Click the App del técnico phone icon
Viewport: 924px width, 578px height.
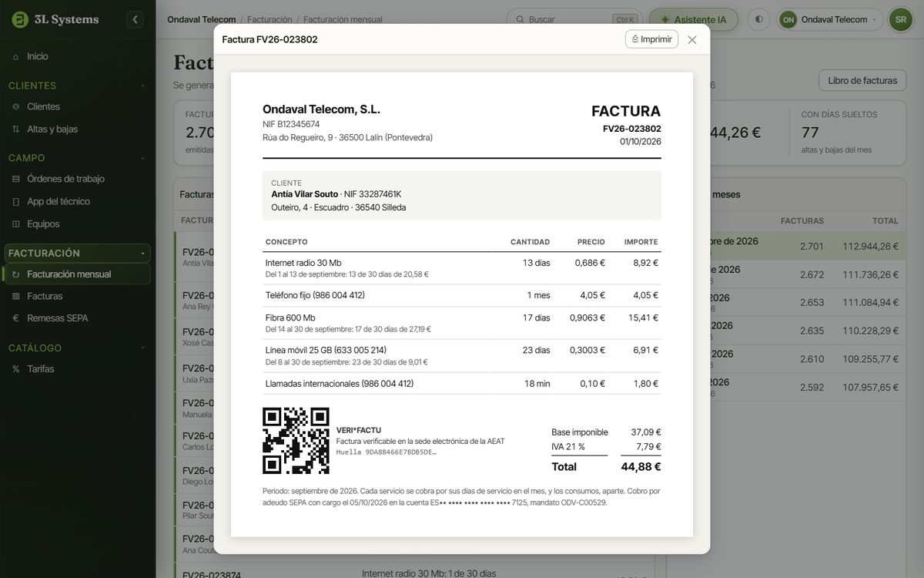coord(16,201)
